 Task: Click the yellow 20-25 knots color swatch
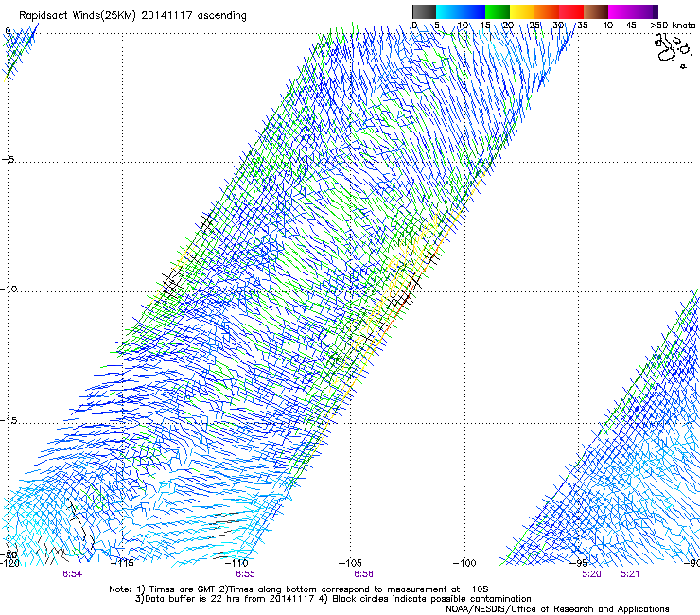point(522,11)
